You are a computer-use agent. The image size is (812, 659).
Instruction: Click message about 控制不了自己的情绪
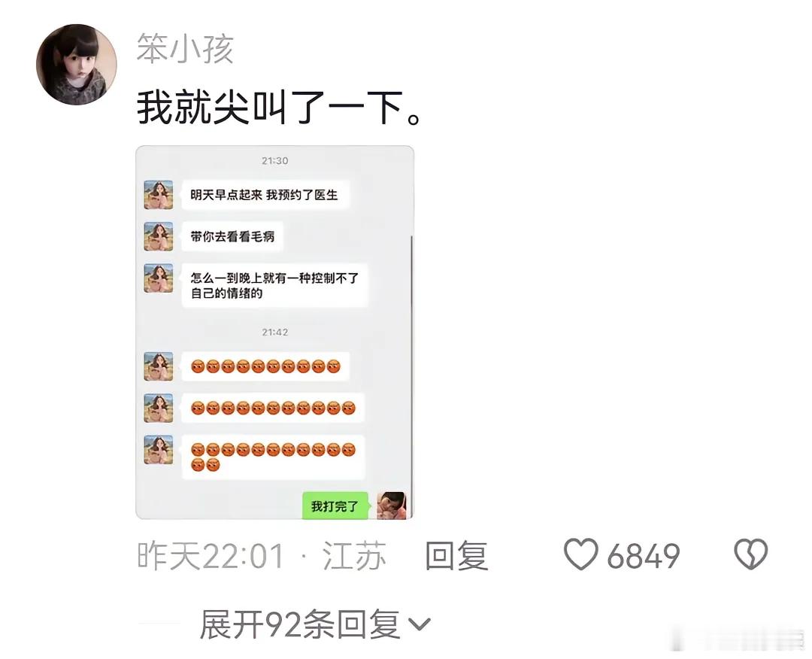(x=274, y=285)
